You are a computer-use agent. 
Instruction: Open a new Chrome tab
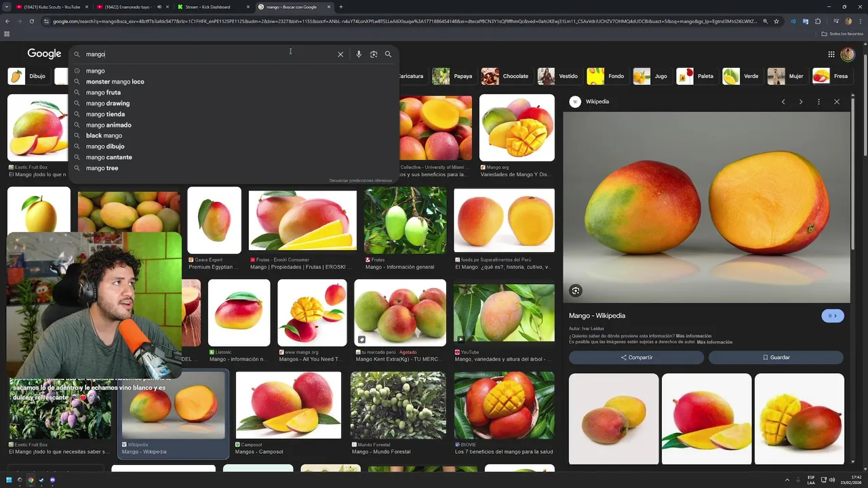coord(340,7)
